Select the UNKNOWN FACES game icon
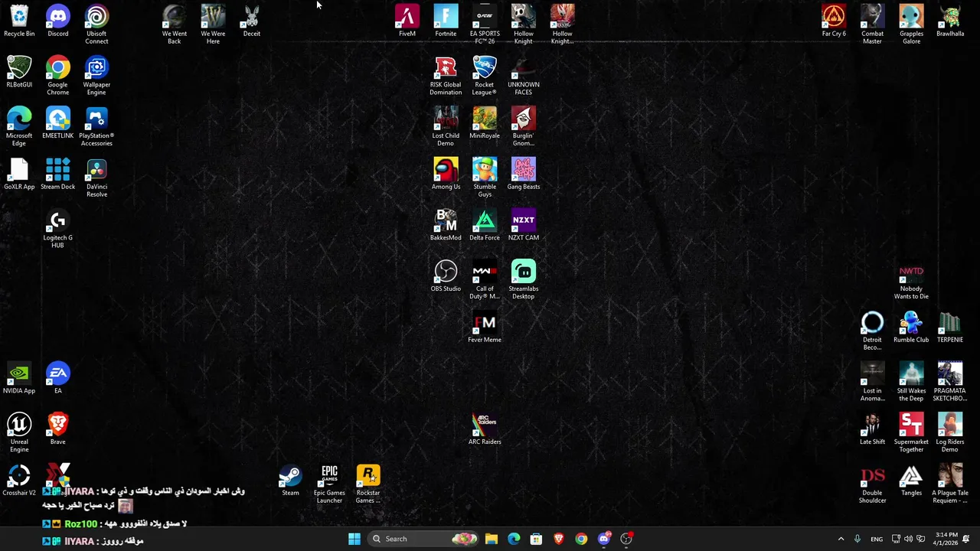This screenshot has height=551, width=980. tap(524, 76)
